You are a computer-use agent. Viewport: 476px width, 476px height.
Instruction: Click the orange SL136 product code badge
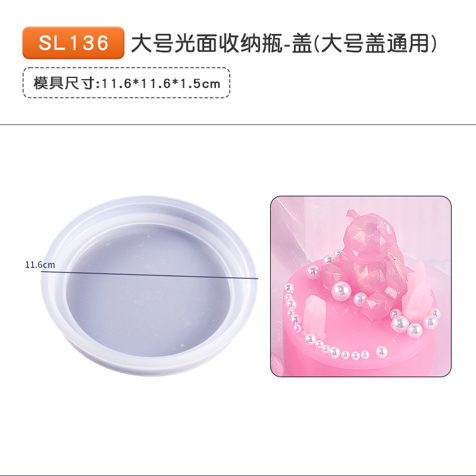click(73, 42)
